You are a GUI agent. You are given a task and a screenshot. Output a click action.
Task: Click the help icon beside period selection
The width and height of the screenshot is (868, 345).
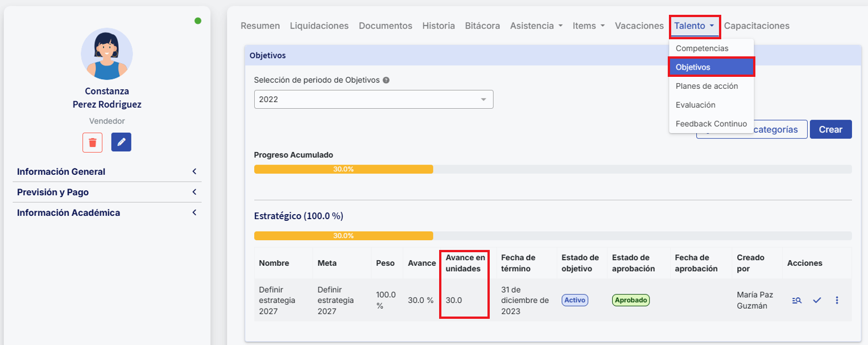pyautogui.click(x=386, y=80)
